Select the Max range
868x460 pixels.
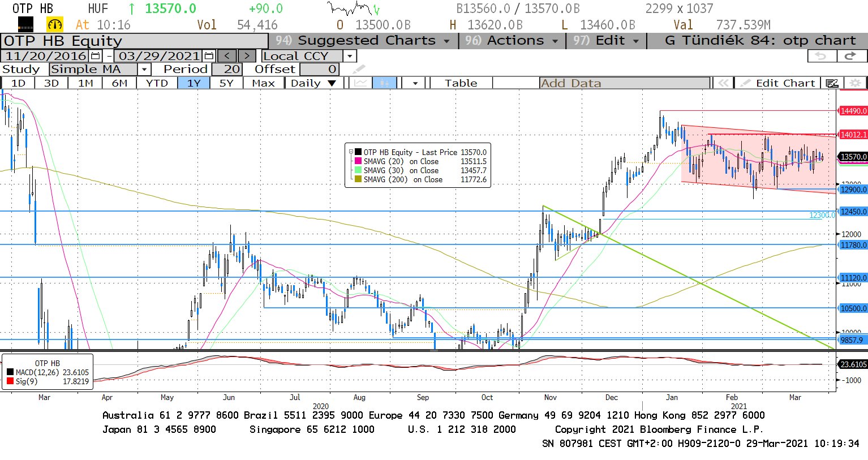pyautogui.click(x=263, y=83)
